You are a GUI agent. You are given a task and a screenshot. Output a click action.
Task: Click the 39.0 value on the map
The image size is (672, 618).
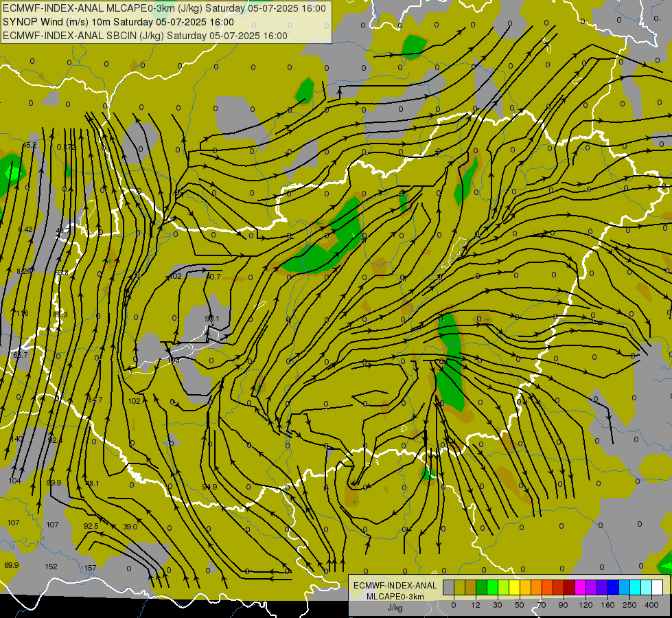coord(130,526)
